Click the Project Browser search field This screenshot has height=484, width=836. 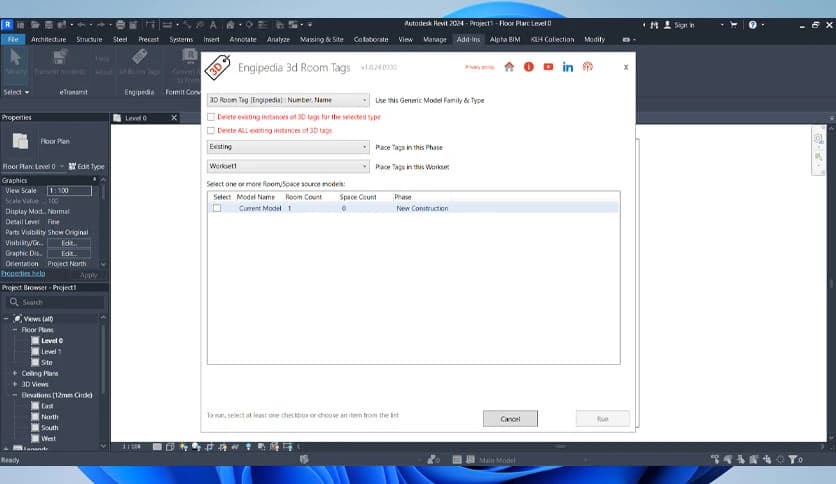[x=55, y=302]
